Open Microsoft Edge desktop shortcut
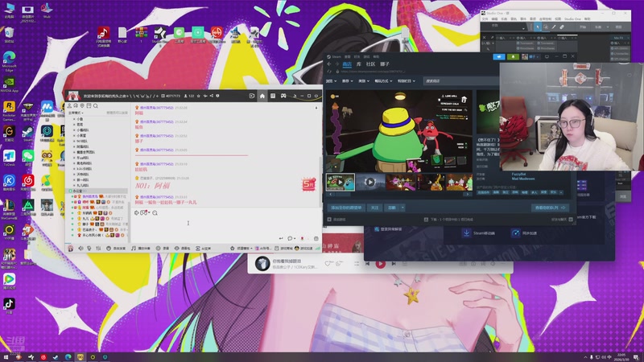Screen dimensions: 644x362 9,61
